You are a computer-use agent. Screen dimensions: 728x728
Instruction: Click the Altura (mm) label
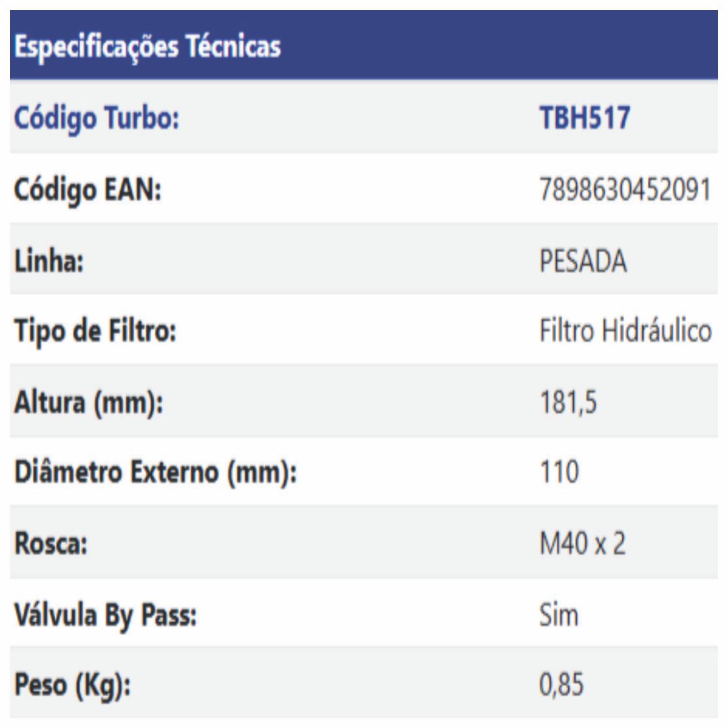tap(89, 403)
